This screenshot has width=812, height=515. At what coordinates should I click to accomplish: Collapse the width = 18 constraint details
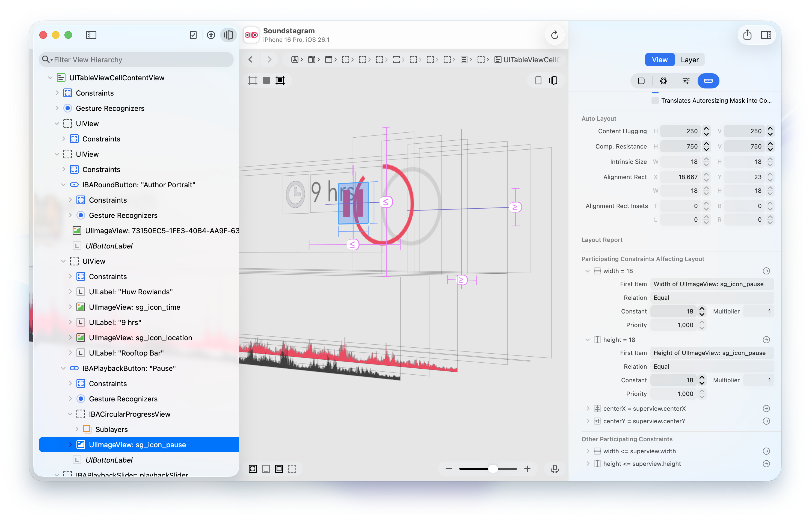tap(588, 271)
